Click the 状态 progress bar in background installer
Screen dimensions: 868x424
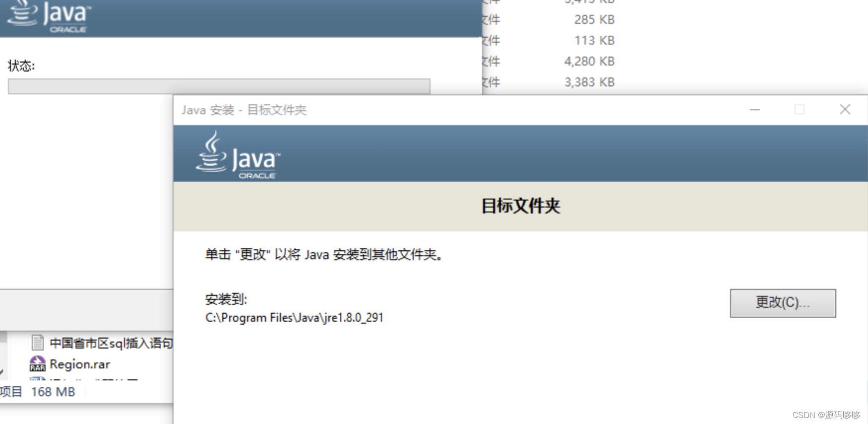click(x=219, y=86)
